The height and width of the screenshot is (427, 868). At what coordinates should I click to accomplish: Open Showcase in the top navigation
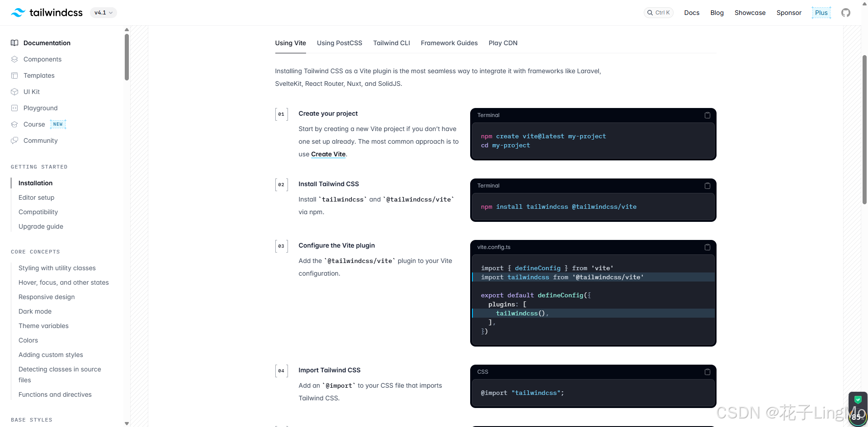click(750, 13)
